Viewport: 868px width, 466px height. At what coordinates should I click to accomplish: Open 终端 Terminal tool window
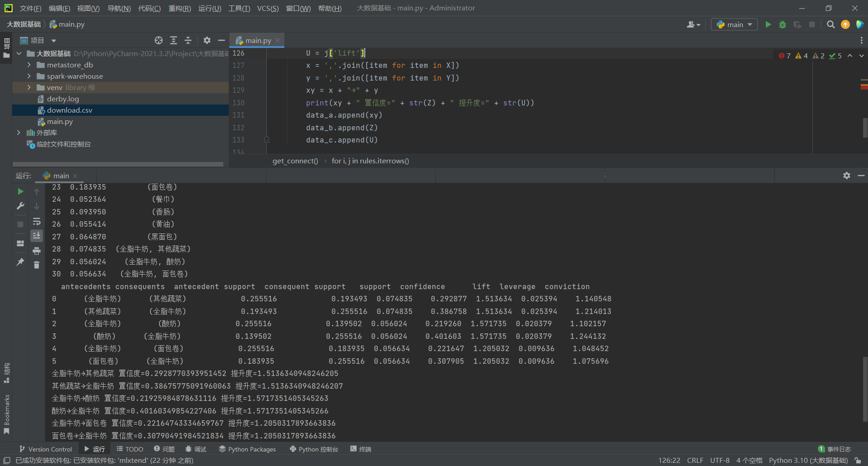coord(361,449)
